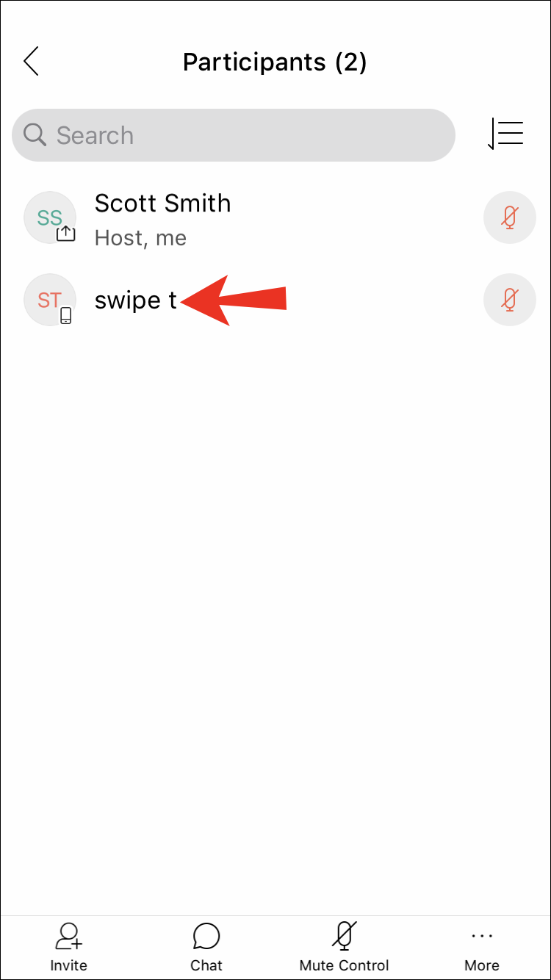
Task: Open the More menu
Action: point(482,948)
